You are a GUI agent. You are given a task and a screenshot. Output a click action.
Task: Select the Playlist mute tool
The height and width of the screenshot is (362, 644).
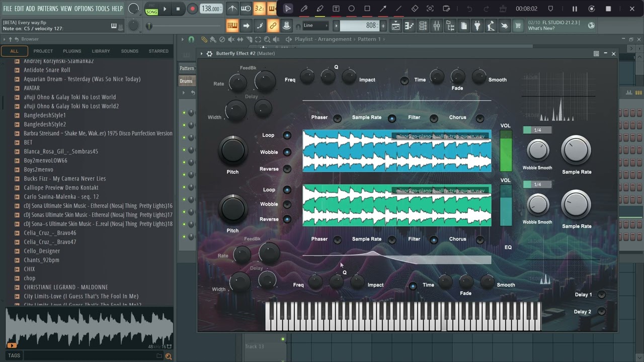pyautogui.click(x=231, y=39)
